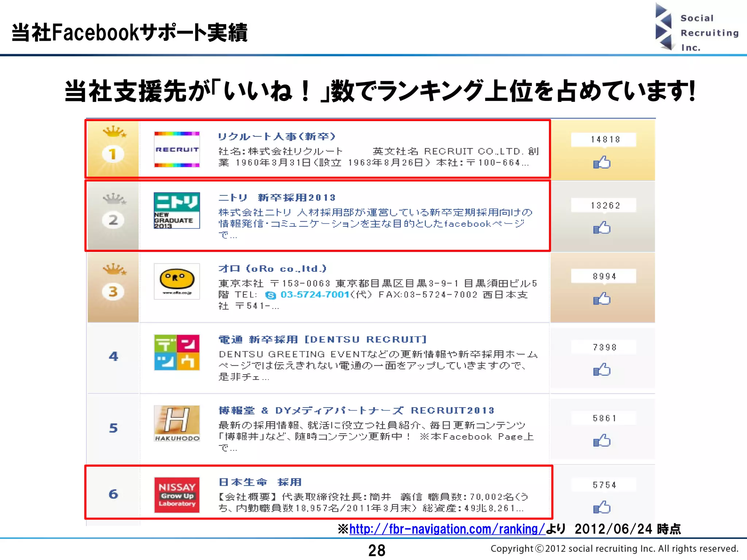Click the Recruit description starting 社名:株式会社リクルート

point(379,157)
